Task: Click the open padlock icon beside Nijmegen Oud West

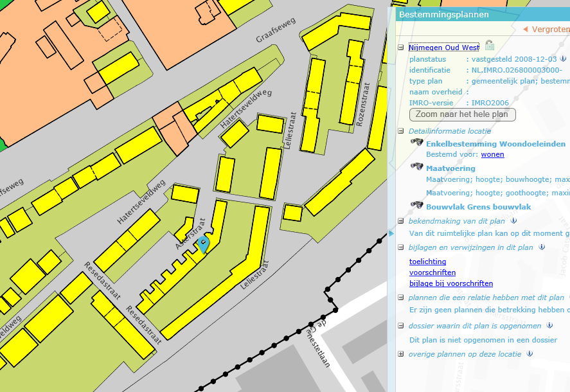Action: (x=489, y=46)
